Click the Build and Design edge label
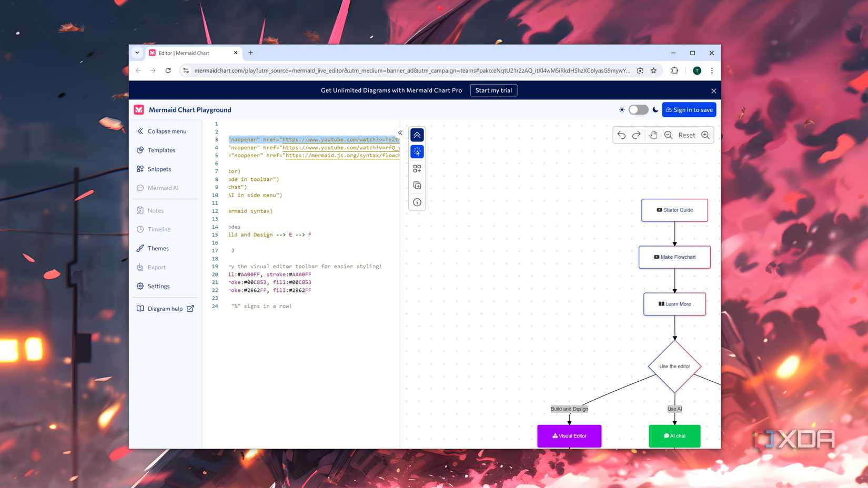 click(569, 409)
